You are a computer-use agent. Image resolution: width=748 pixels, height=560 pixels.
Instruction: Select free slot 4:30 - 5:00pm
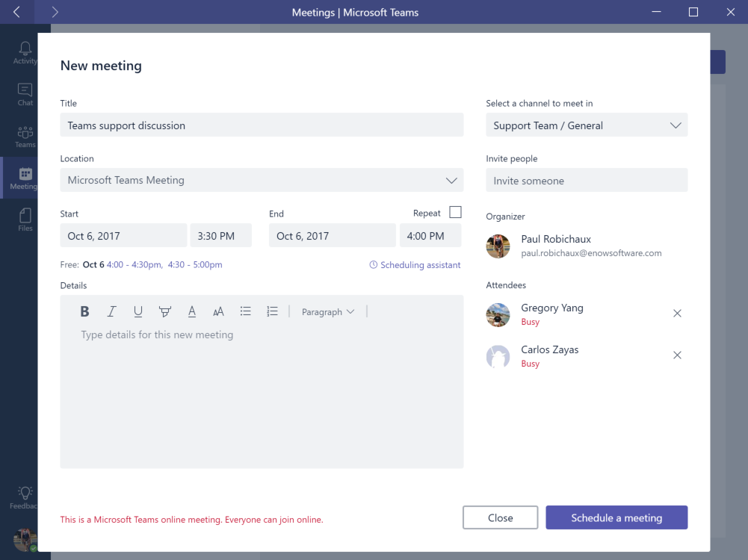195,264
